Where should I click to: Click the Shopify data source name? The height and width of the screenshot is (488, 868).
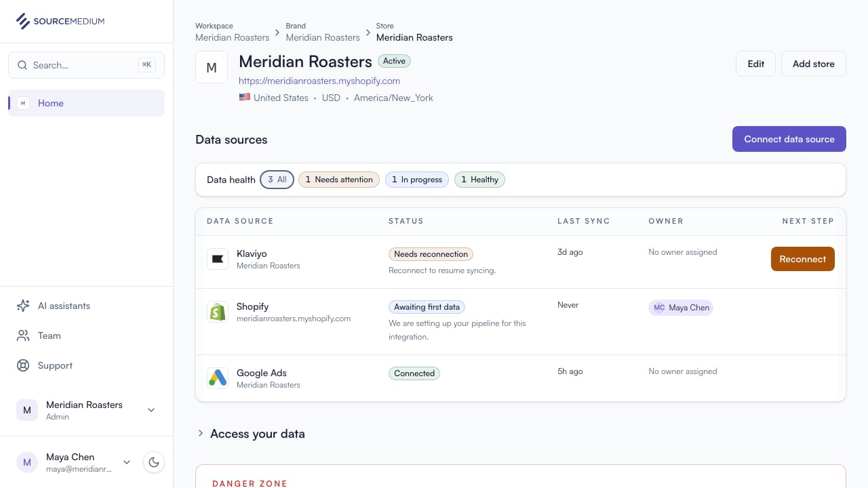253,306
